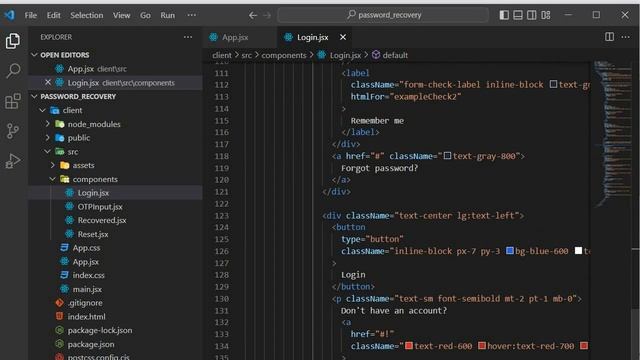This screenshot has width=640, height=360.
Task: Open main.jsx file in explorer
Action: [x=115, y=289]
